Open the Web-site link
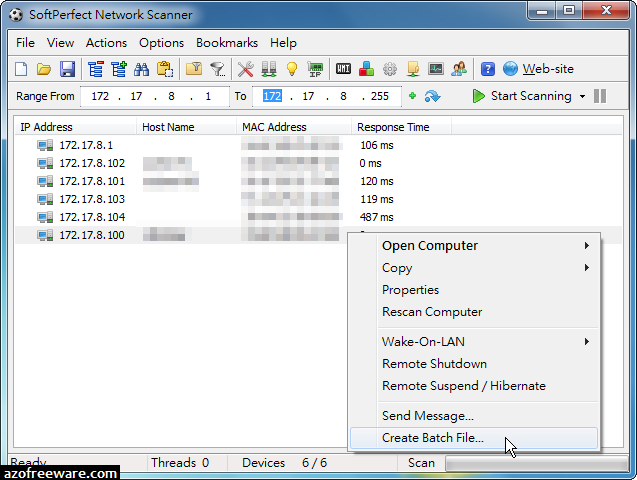This screenshot has width=637, height=480. 548,69
